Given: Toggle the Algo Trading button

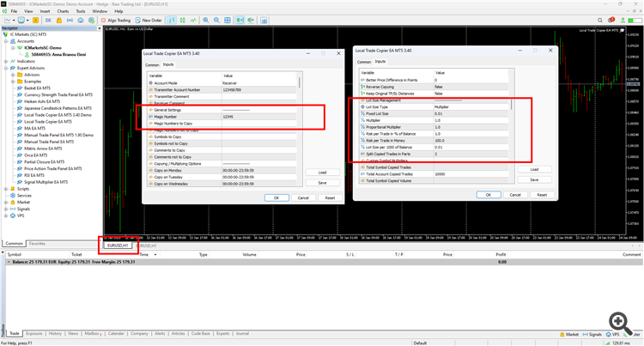Looking at the screenshot, I should 116,20.
